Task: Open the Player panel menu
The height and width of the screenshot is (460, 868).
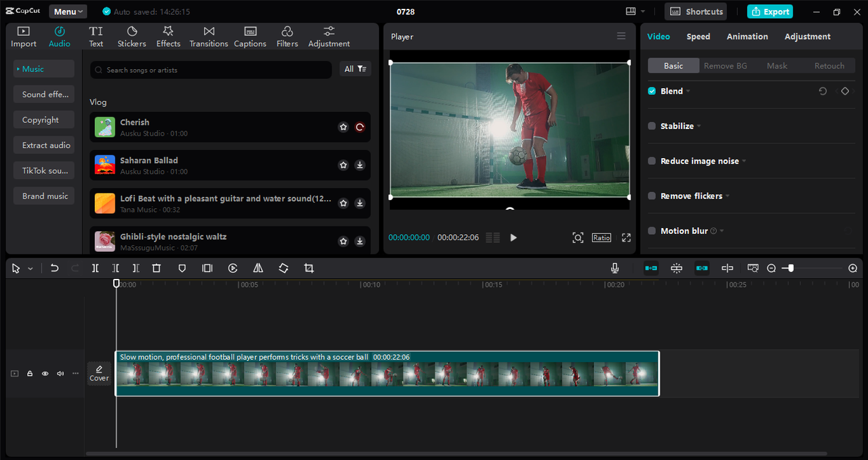Action: pyautogui.click(x=621, y=37)
